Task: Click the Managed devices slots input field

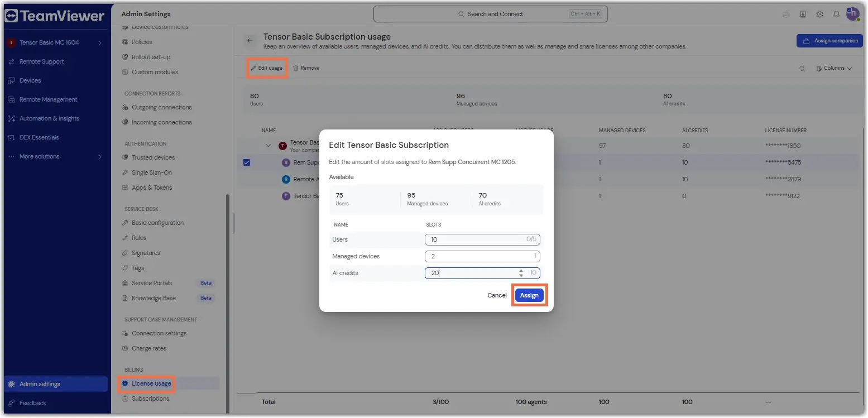Action: coord(482,256)
